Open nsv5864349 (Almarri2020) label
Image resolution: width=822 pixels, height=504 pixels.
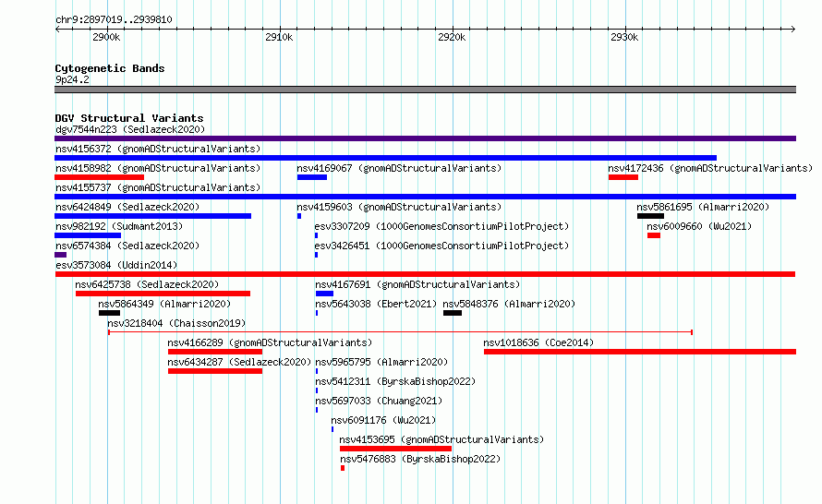click(x=164, y=304)
